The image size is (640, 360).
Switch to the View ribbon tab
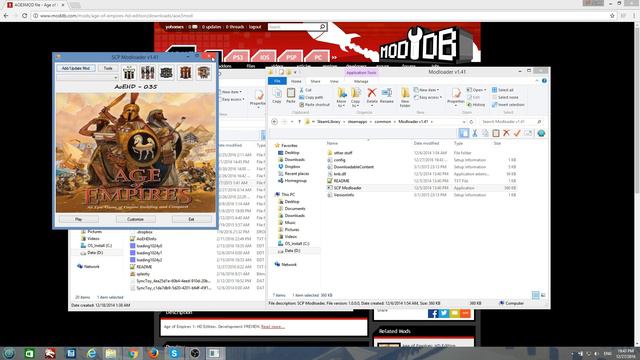(334, 81)
